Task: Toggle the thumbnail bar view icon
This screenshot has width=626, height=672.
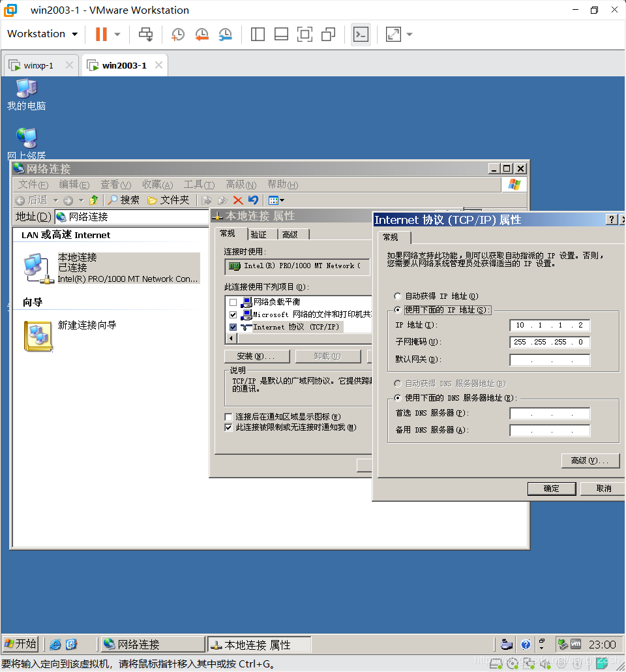Action: point(281,35)
